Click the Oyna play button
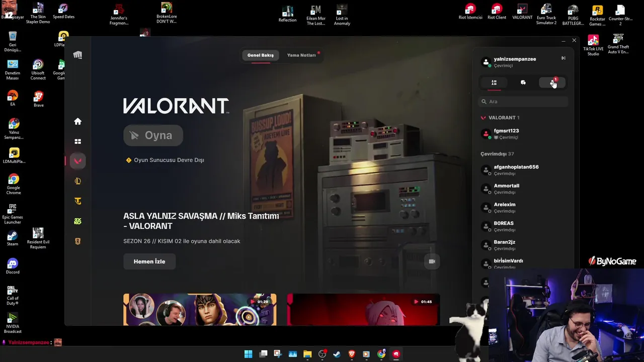 click(153, 135)
